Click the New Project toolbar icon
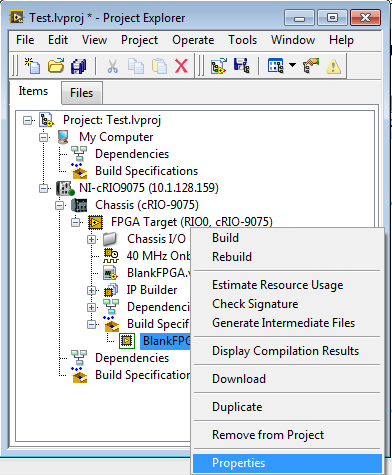 coord(32,65)
